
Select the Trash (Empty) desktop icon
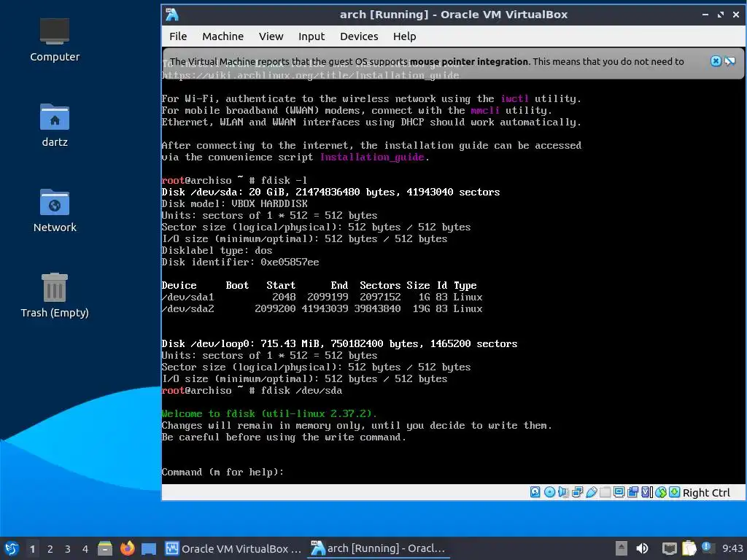click(54, 296)
